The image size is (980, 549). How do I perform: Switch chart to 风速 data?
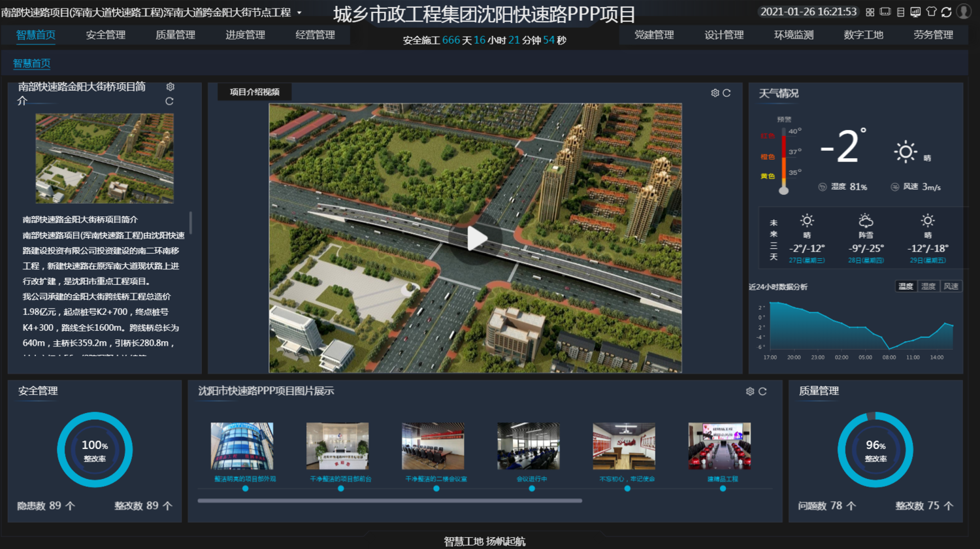point(951,286)
